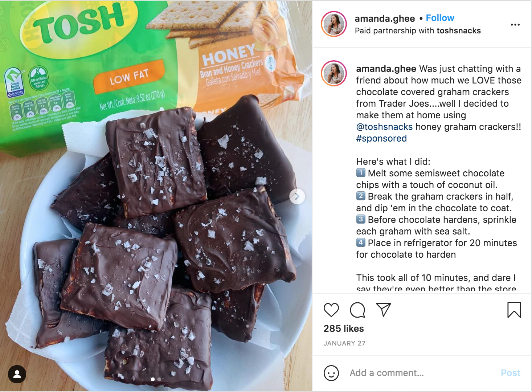Follow amanda.ghee
This screenshot has height=392, width=532.
coord(440,18)
